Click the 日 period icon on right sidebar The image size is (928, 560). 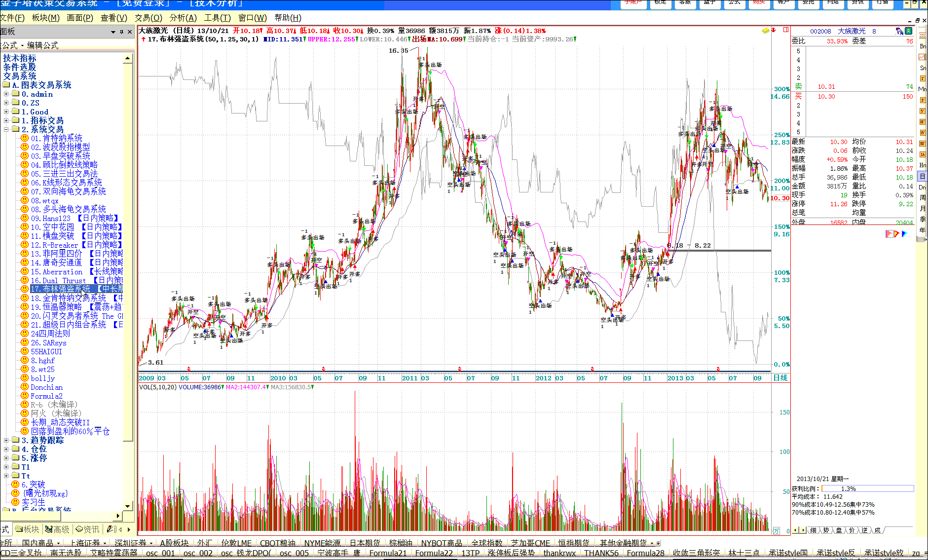[923, 176]
